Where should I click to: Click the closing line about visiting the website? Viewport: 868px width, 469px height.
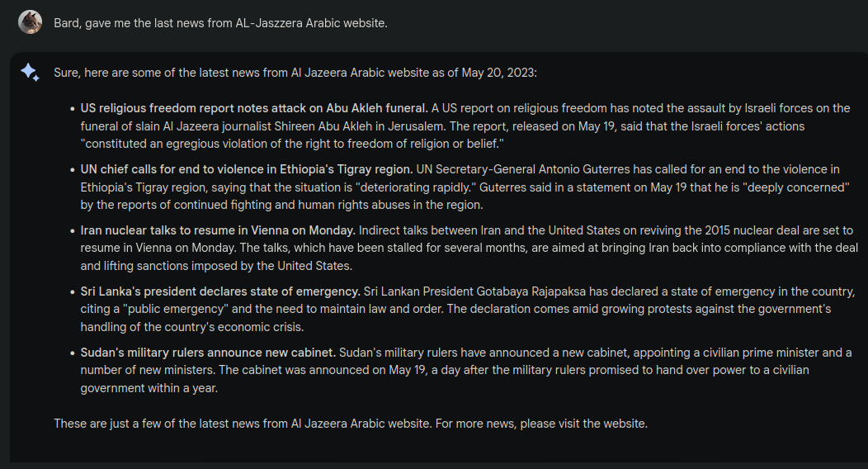[x=351, y=424]
